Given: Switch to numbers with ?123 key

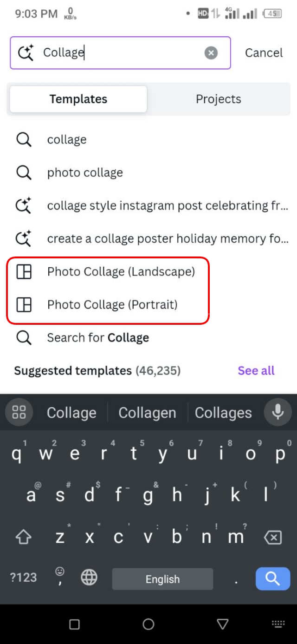Looking at the screenshot, I should [x=22, y=578].
